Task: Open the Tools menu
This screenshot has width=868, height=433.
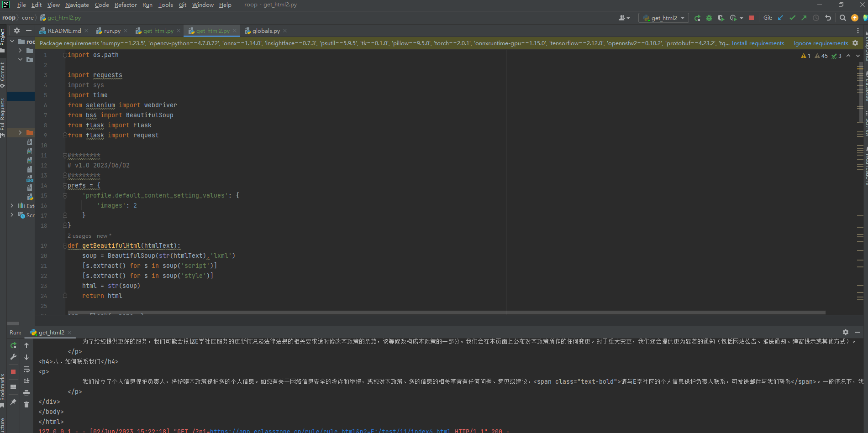Action: pos(166,5)
